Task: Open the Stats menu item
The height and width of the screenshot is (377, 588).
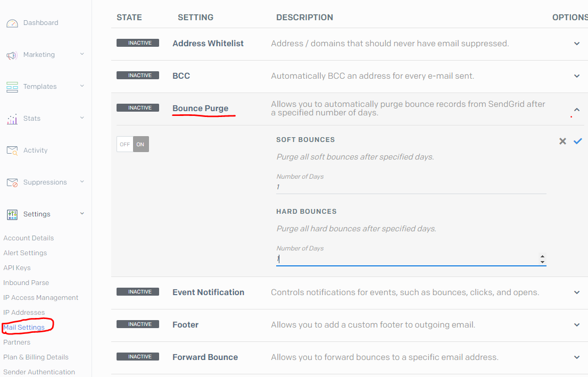Action: pyautogui.click(x=32, y=119)
